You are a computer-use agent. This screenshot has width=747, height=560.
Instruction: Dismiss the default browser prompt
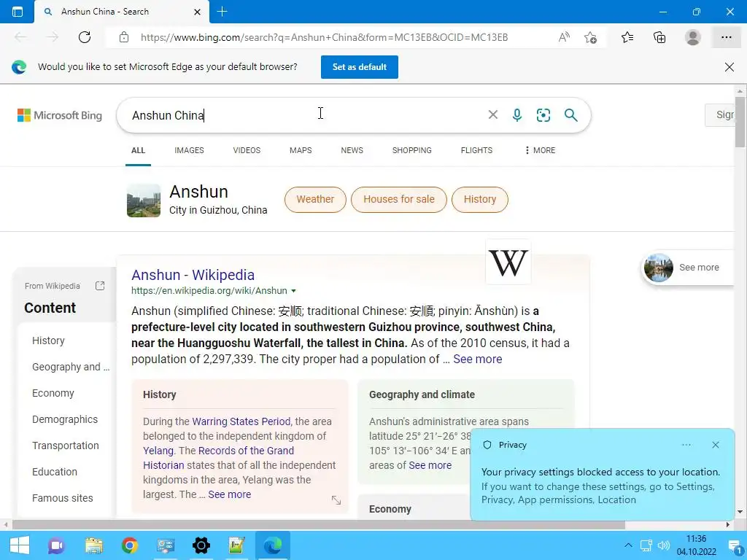(729, 67)
